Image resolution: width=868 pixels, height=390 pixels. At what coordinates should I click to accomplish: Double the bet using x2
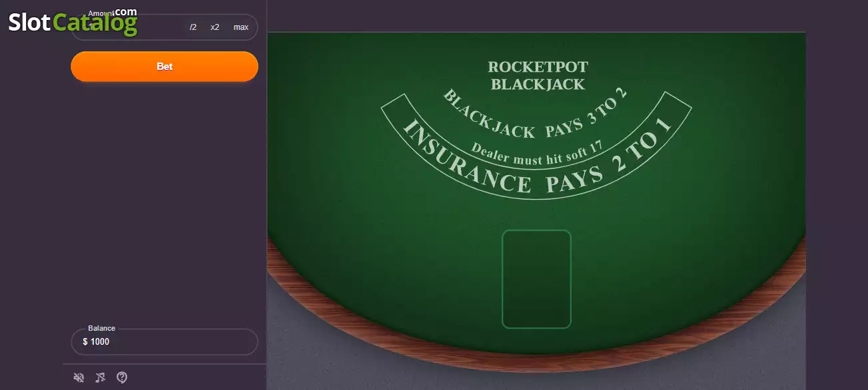point(215,27)
